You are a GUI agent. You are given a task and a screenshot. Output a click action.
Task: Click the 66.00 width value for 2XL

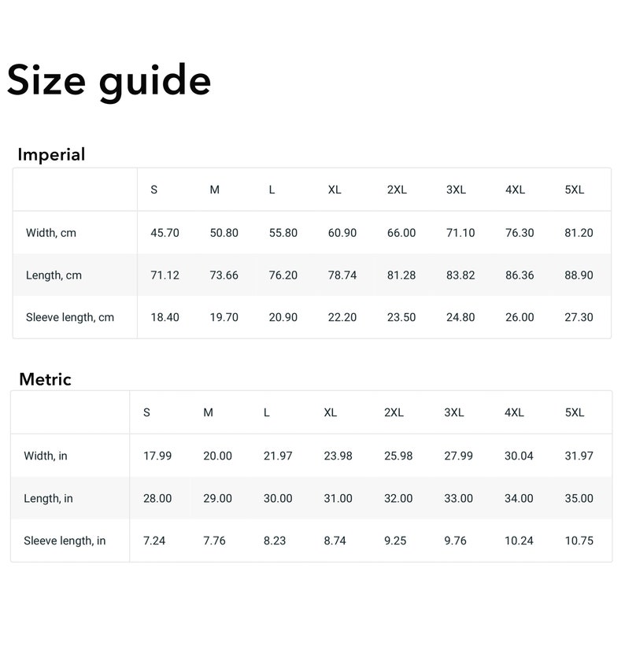[x=401, y=233]
